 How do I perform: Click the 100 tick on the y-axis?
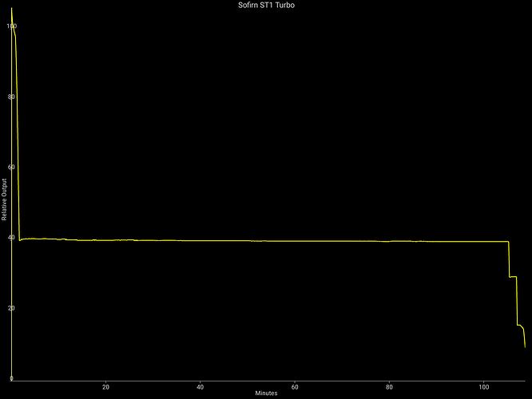click(x=10, y=26)
